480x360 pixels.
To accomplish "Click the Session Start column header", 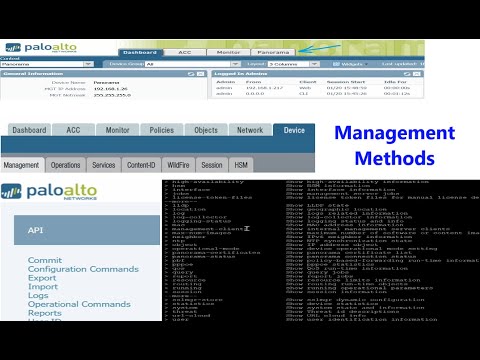I will [346, 82].
